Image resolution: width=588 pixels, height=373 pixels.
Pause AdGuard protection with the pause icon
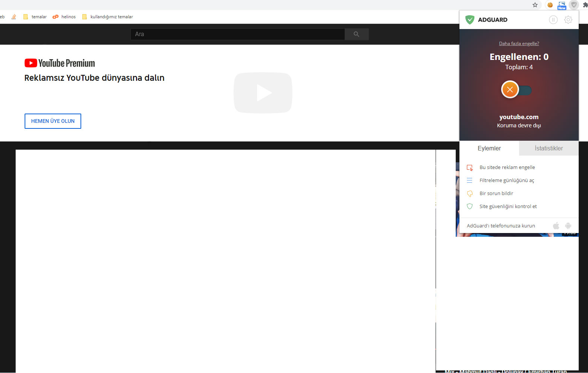point(553,20)
